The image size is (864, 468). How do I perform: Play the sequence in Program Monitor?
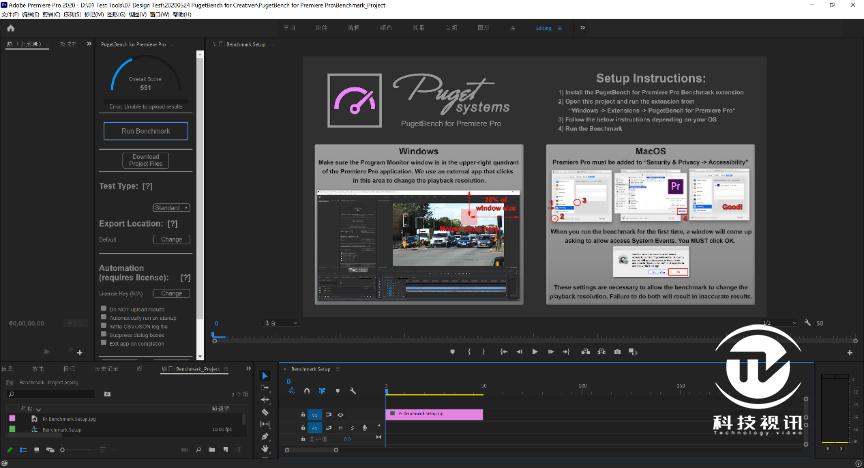point(535,352)
